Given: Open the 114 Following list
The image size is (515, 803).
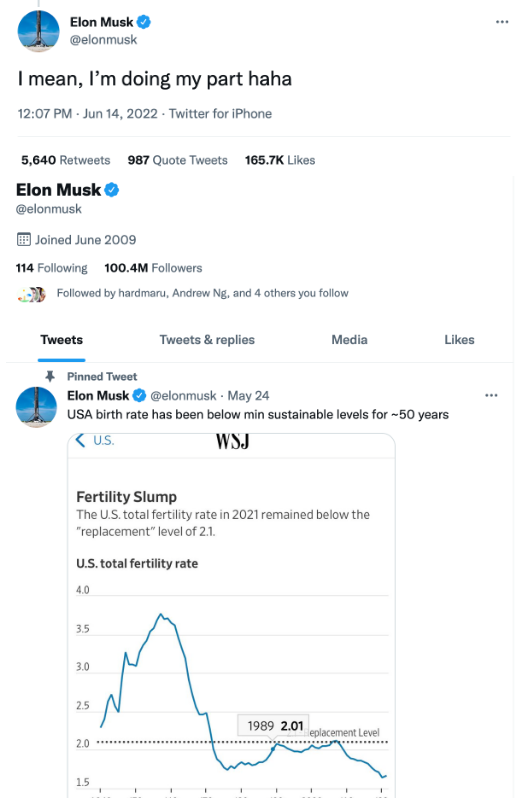Looking at the screenshot, I should (x=52, y=268).
